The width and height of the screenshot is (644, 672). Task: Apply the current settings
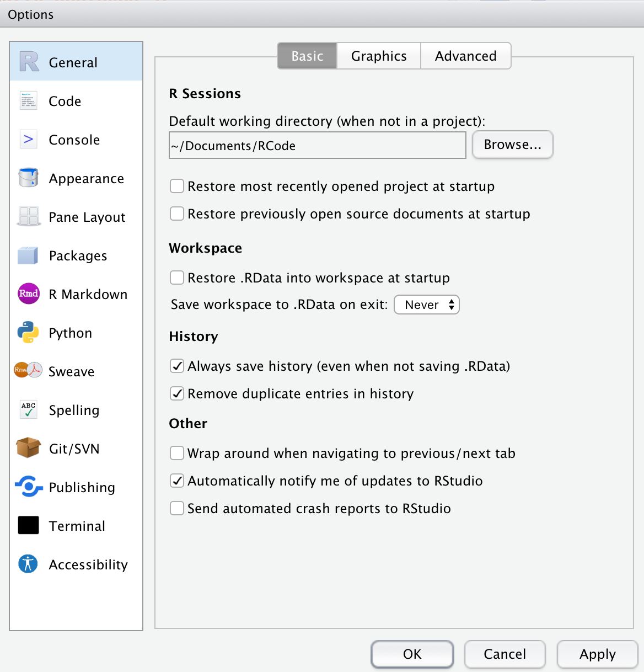pyautogui.click(x=597, y=654)
